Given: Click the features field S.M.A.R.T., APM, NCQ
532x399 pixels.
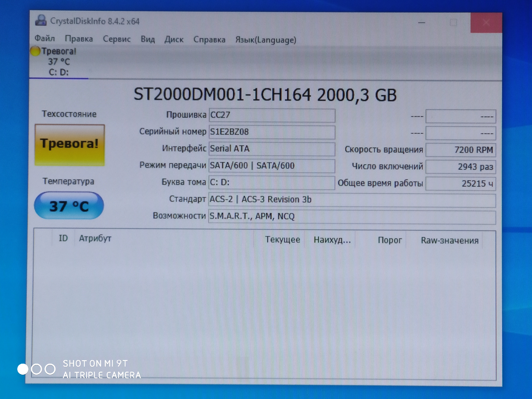Looking at the screenshot, I should [x=352, y=217].
